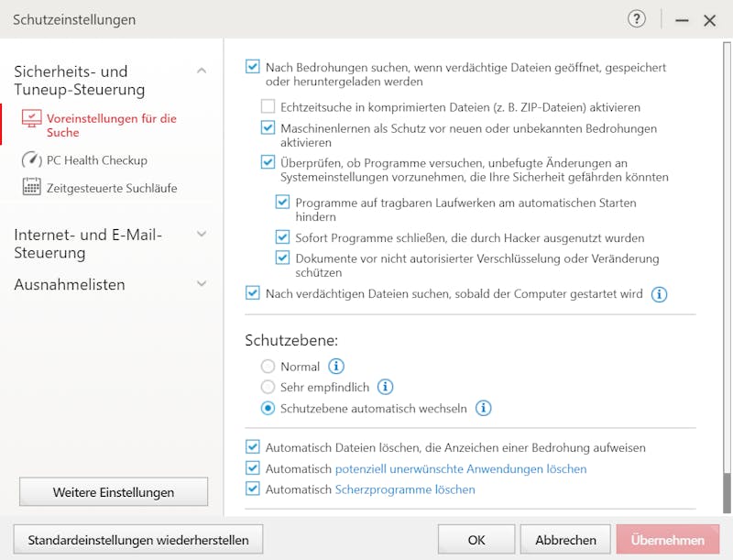This screenshot has width=733, height=560.
Task: Toggle Programme auf tragbaren Laufwerken checkbox
Action: click(x=282, y=202)
